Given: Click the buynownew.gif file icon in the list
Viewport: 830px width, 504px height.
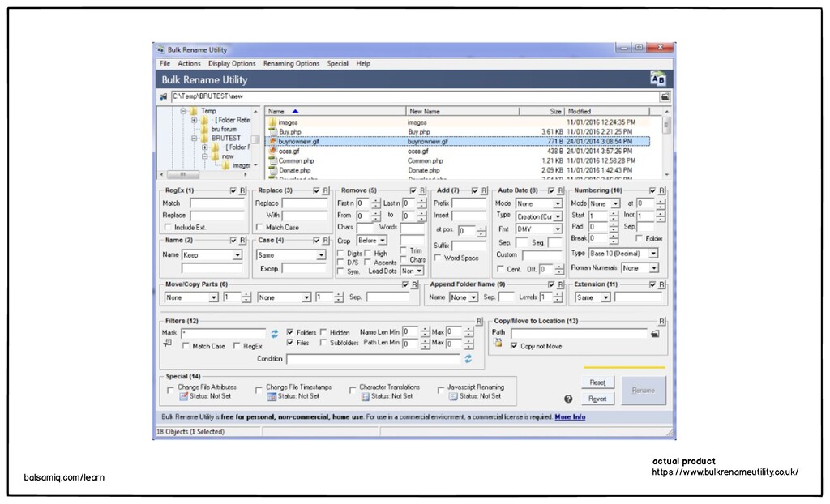Looking at the screenshot, I should [272, 141].
